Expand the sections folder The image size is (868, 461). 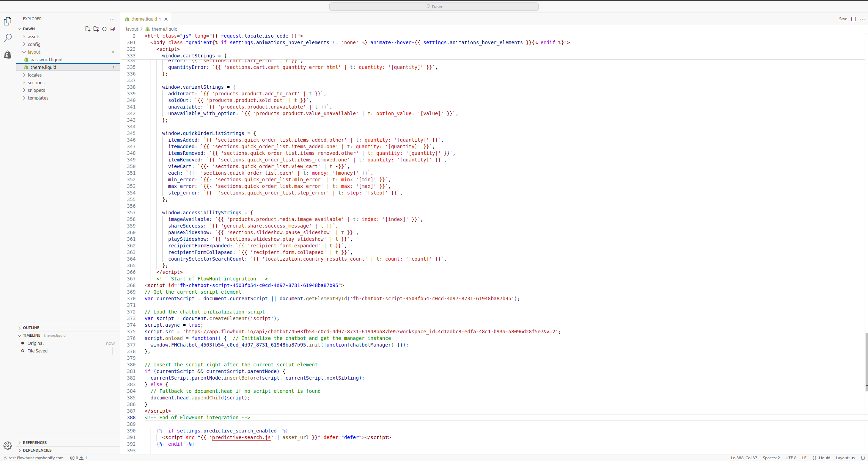[36, 82]
